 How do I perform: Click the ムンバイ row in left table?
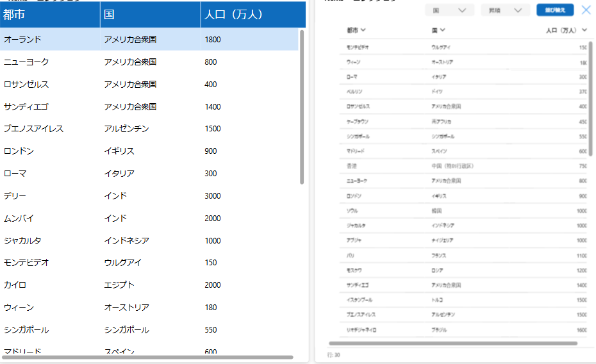point(149,219)
